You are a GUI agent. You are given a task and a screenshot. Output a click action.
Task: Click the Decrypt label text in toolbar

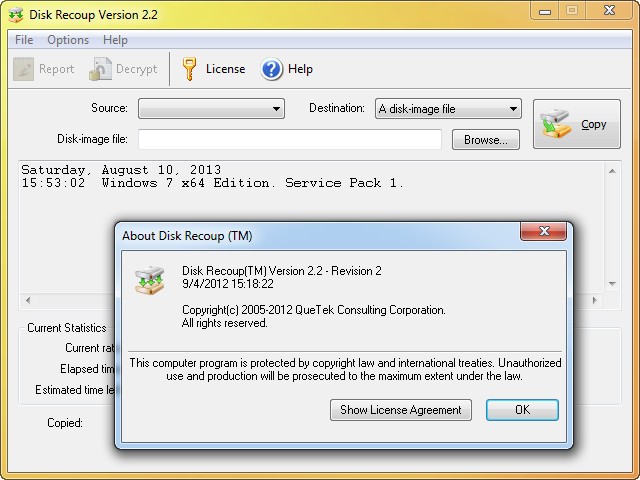136,69
